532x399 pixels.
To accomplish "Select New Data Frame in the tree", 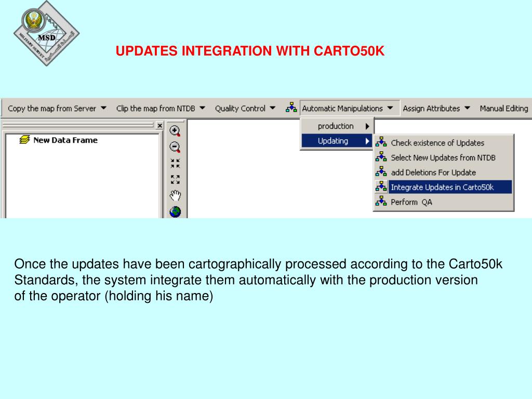I will coord(65,140).
